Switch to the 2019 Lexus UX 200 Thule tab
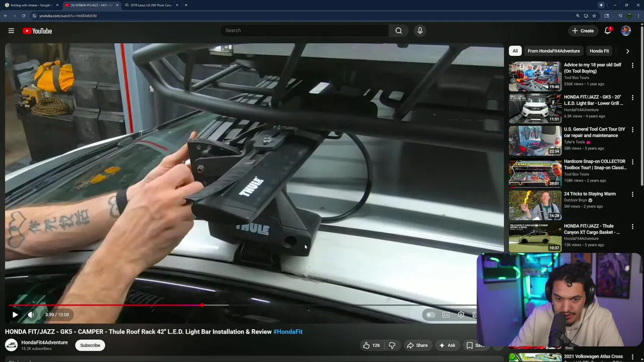 point(151,5)
